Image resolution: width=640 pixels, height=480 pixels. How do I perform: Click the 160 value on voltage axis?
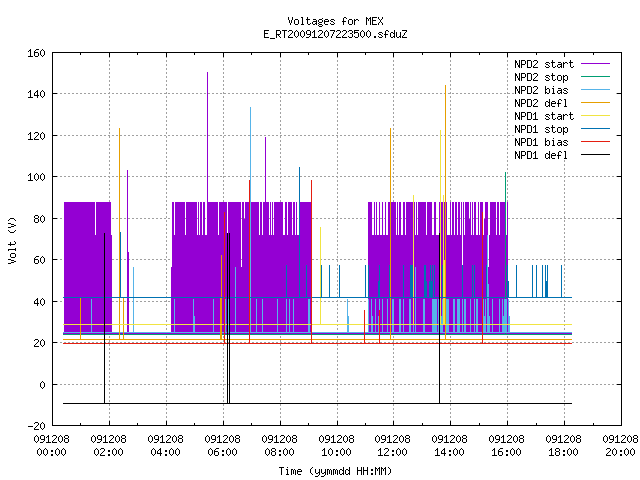(x=36, y=53)
